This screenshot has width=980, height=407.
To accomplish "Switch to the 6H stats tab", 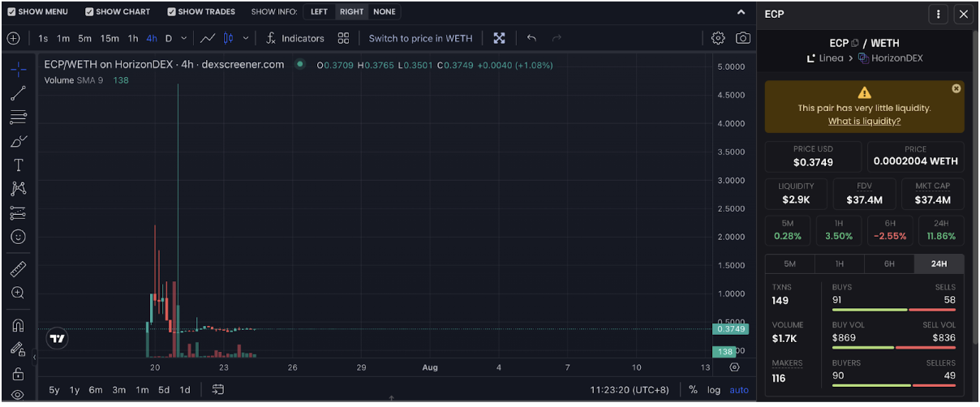I will pyautogui.click(x=889, y=263).
